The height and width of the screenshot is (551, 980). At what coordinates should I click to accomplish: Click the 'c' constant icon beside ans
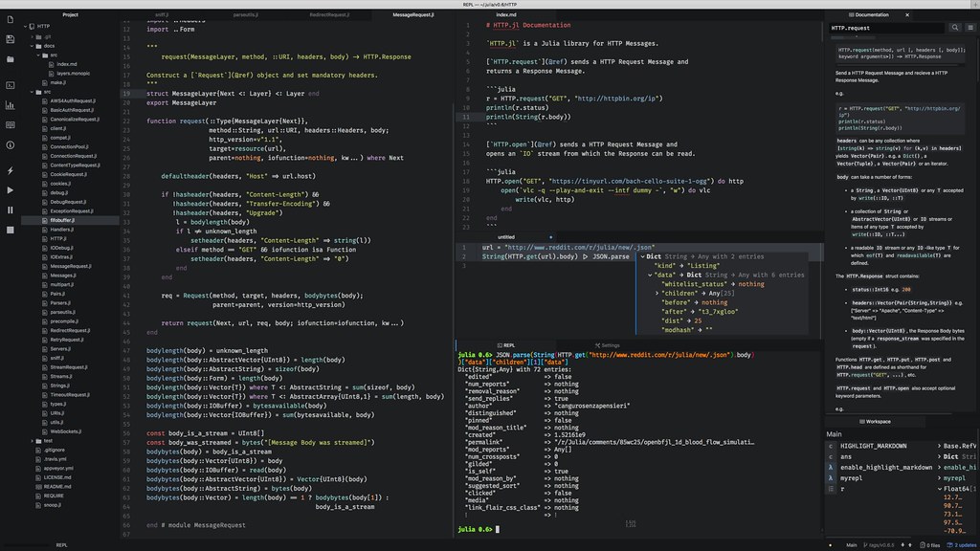(831, 456)
